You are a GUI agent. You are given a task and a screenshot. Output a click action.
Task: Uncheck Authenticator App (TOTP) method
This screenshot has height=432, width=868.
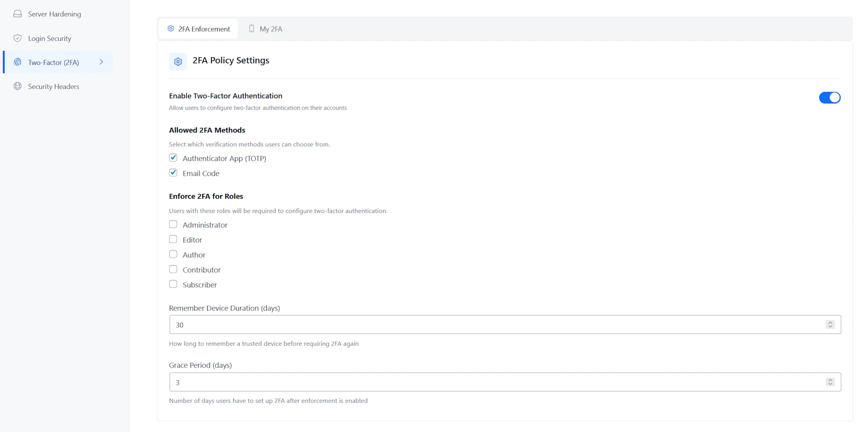point(173,158)
